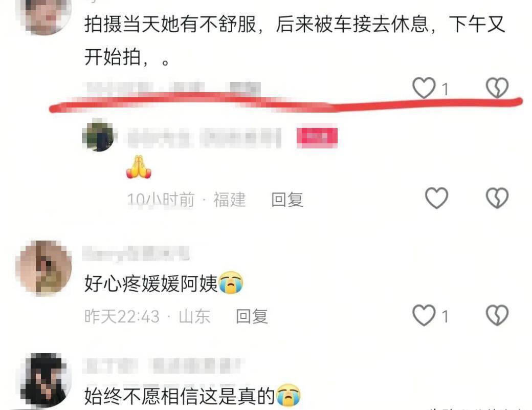Open the username above 始终不愿相信这是真的
The height and width of the screenshot is (410, 532).
162,366
